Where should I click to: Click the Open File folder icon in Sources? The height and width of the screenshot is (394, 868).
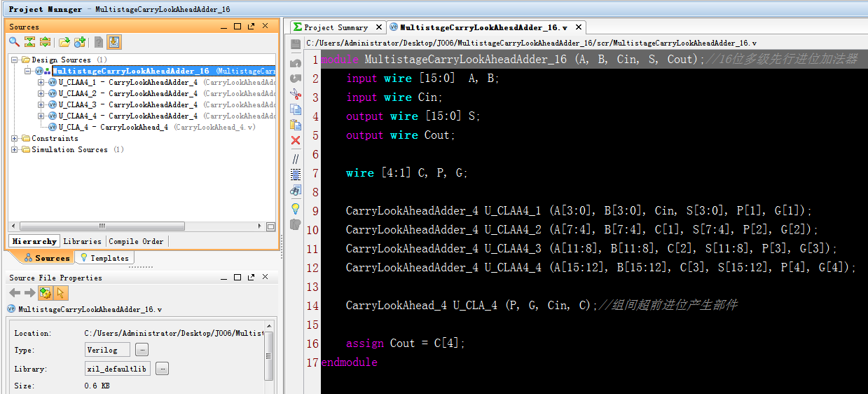click(x=64, y=42)
